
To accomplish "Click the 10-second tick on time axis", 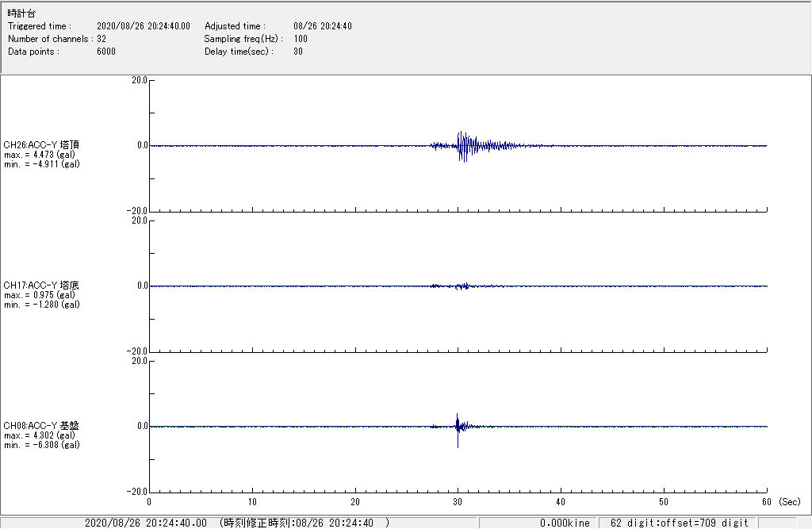I will pyautogui.click(x=252, y=502).
